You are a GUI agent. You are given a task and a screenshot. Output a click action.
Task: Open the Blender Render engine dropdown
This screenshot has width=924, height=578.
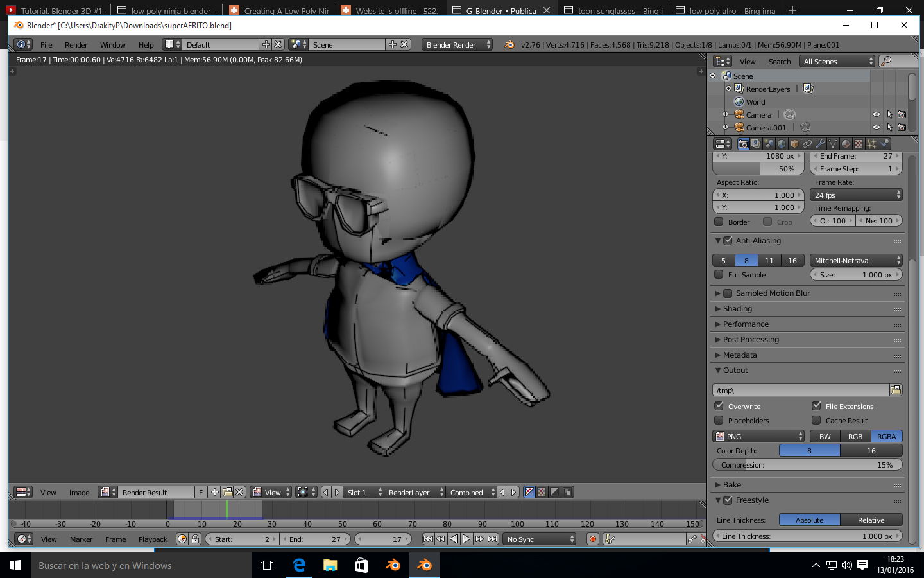[x=458, y=44]
